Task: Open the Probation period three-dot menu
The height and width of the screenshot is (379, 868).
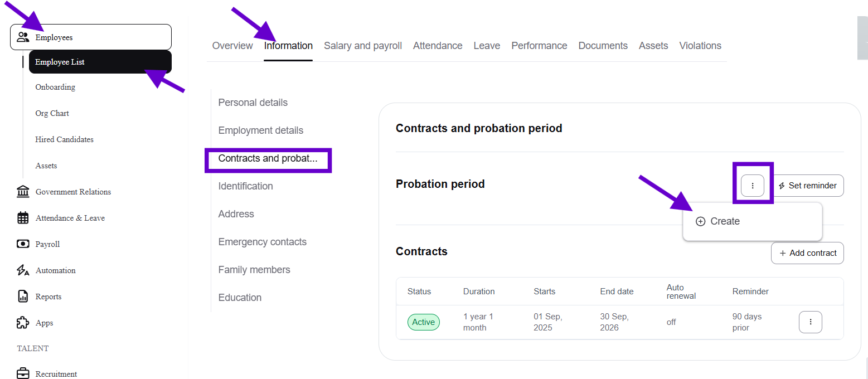Action: click(753, 186)
